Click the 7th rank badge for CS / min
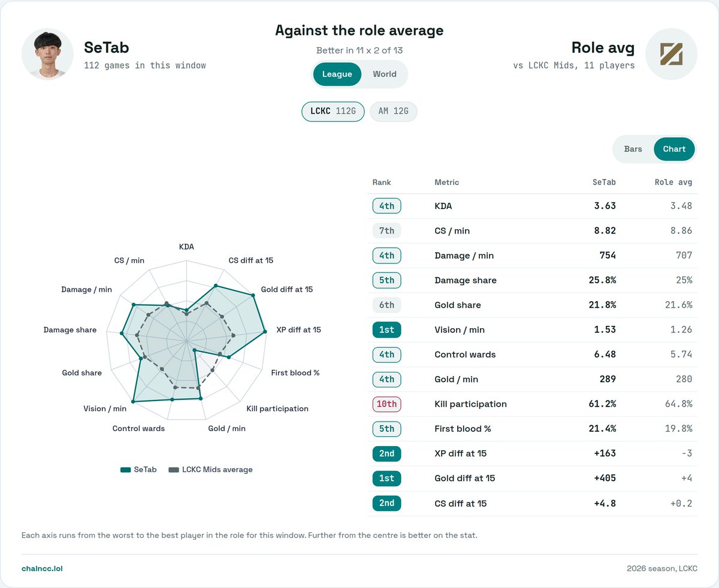Image resolution: width=719 pixels, height=588 pixels. pyautogui.click(x=386, y=231)
